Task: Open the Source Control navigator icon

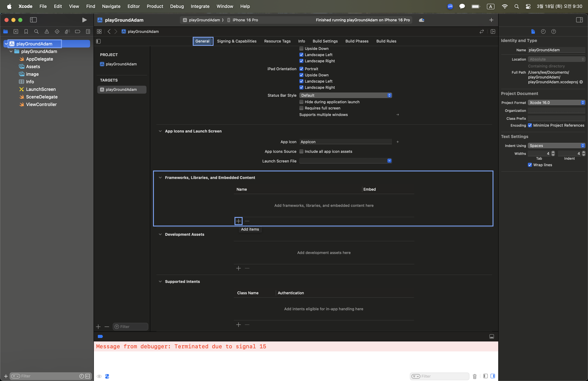Action: coord(16,31)
